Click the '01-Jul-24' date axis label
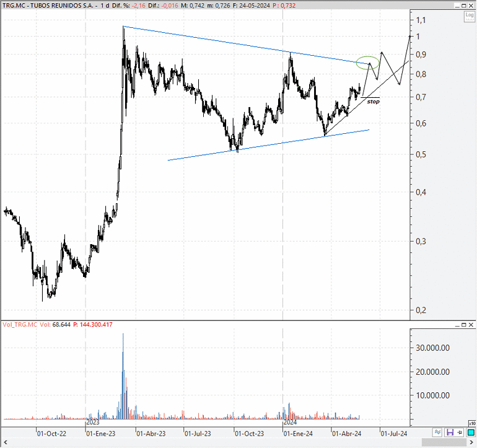The height and width of the screenshot is (448, 477). [x=394, y=434]
